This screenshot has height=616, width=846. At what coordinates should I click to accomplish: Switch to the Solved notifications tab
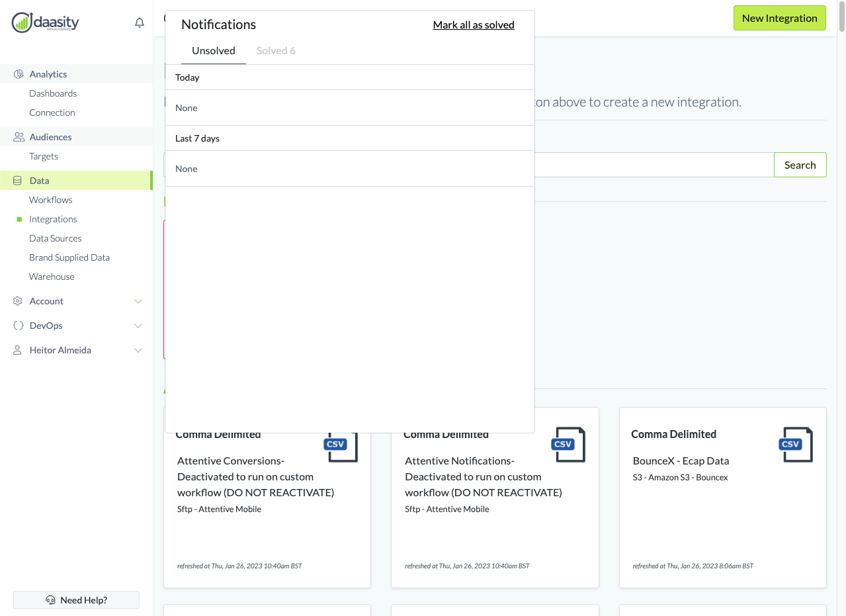pos(276,51)
